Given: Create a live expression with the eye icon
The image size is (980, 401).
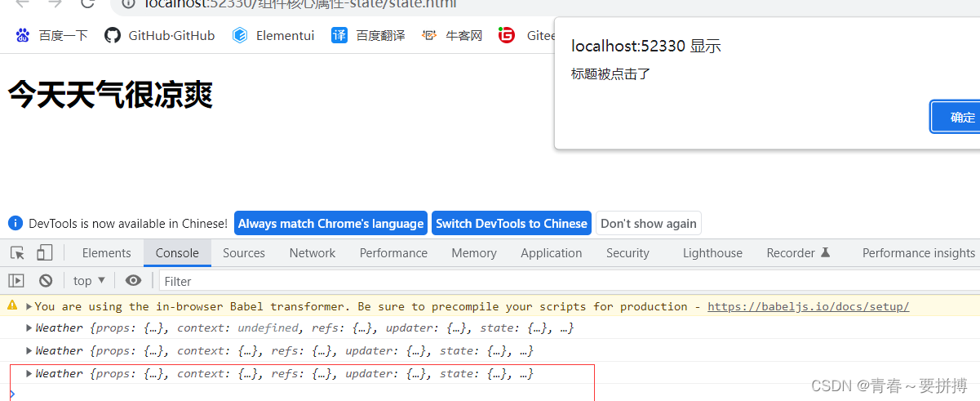Looking at the screenshot, I should point(133,281).
